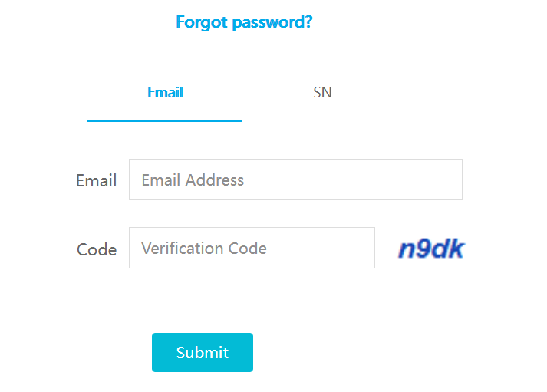The image size is (547, 392).
Task: Click the Email field label
Action: point(96,181)
